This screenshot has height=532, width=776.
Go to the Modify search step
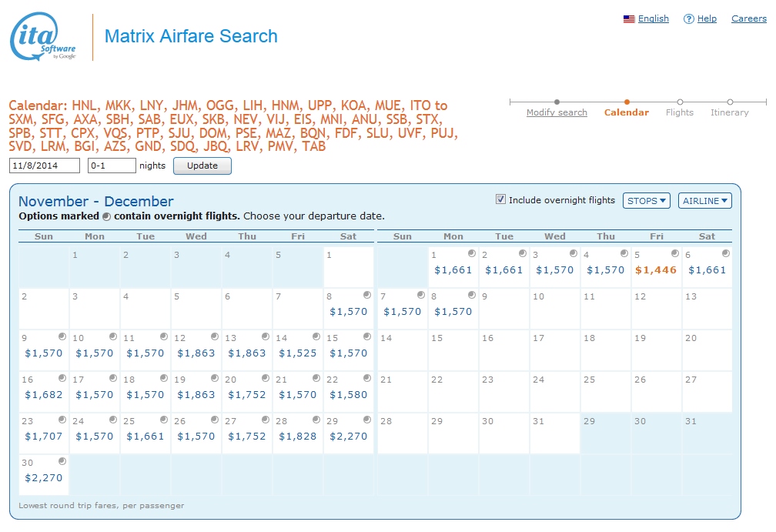(557, 112)
